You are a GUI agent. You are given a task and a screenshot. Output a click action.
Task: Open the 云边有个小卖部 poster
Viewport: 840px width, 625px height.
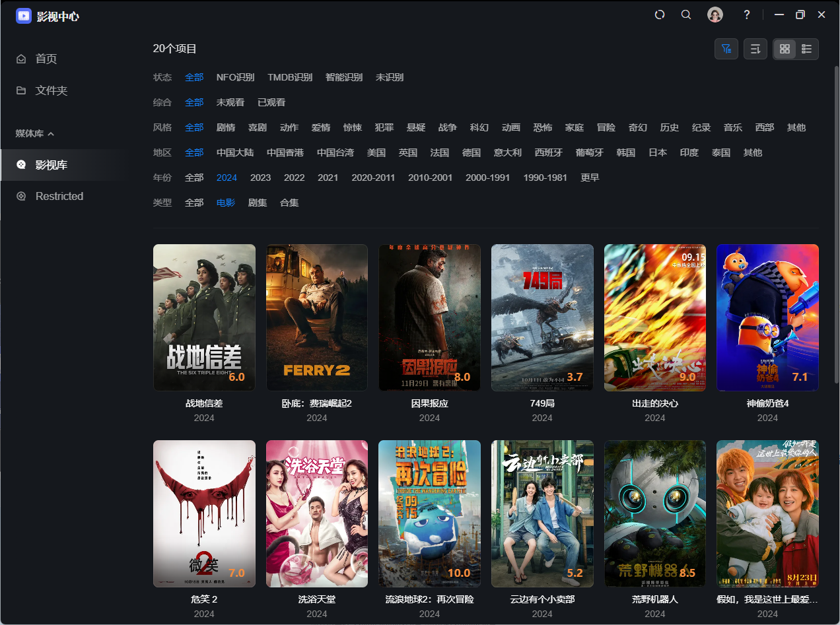tap(542, 513)
